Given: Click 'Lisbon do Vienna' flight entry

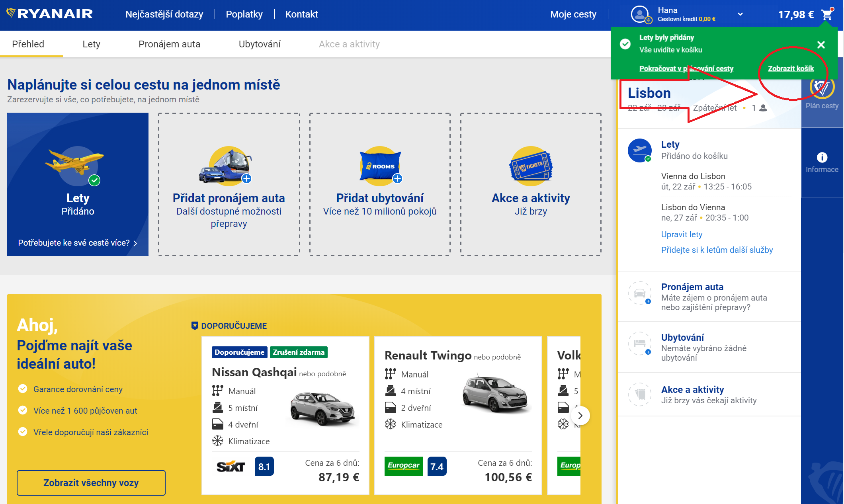Looking at the screenshot, I should (x=705, y=213).
